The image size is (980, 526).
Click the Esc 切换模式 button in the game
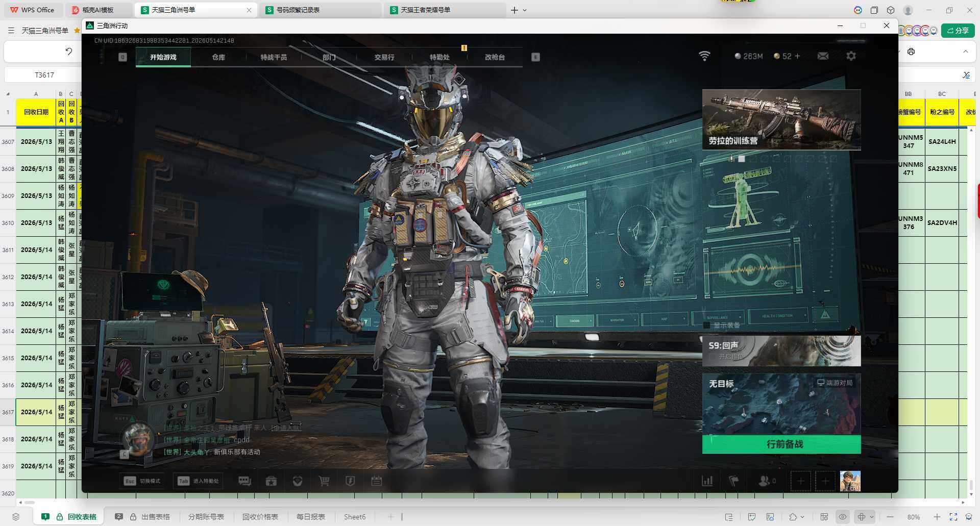142,481
